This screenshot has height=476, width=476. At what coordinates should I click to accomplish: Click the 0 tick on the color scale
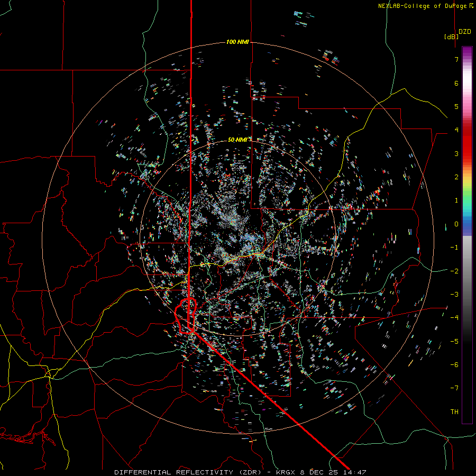tap(456, 224)
